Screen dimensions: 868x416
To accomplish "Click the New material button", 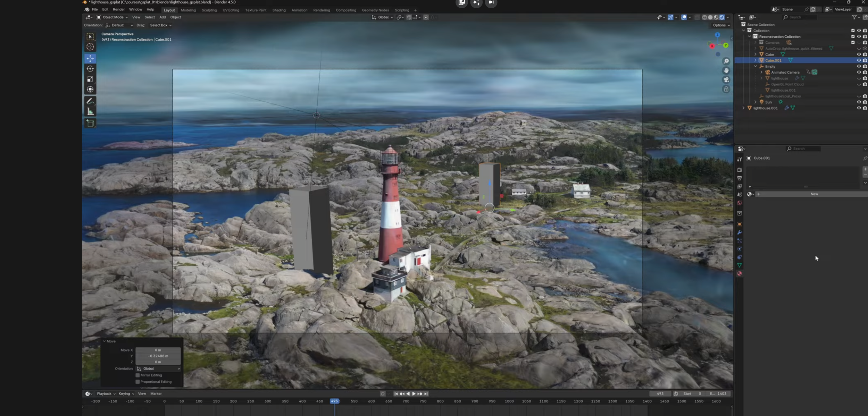I will [814, 194].
